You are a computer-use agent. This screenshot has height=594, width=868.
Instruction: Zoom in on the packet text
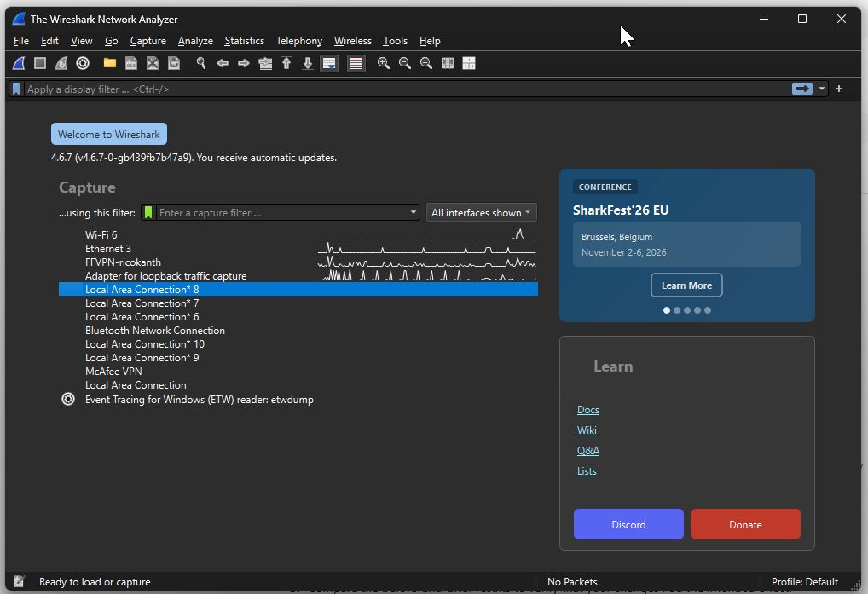(x=383, y=63)
